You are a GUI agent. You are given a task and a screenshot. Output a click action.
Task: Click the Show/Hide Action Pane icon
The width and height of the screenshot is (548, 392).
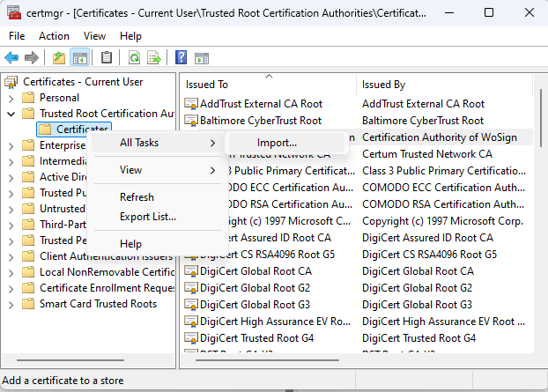coord(201,58)
